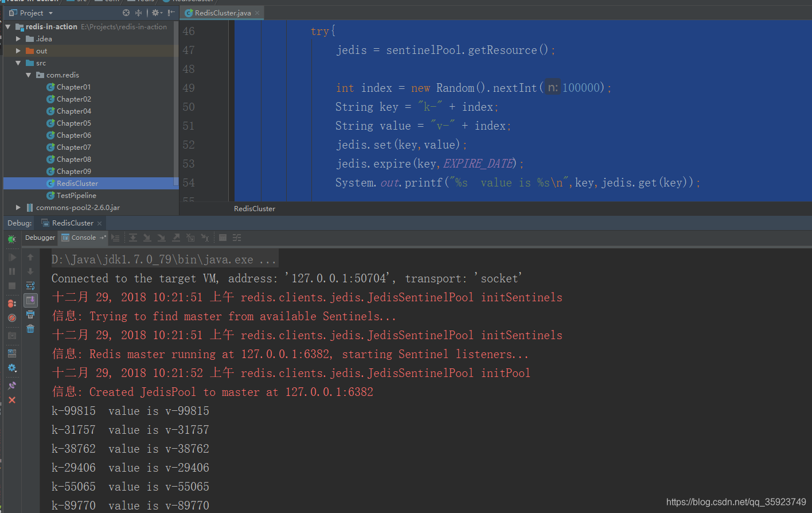
Task: Open the debug settings gear dropdown
Action: pyautogui.click(x=12, y=368)
